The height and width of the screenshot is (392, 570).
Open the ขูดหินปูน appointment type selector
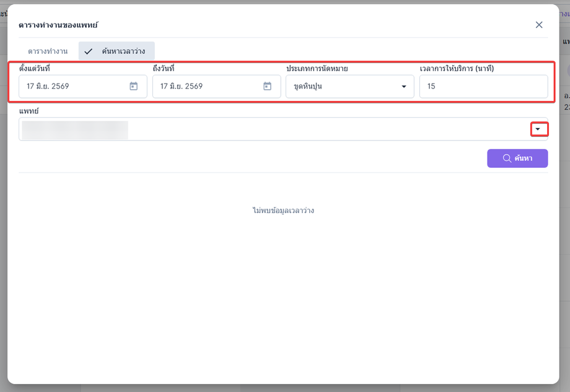pos(349,87)
